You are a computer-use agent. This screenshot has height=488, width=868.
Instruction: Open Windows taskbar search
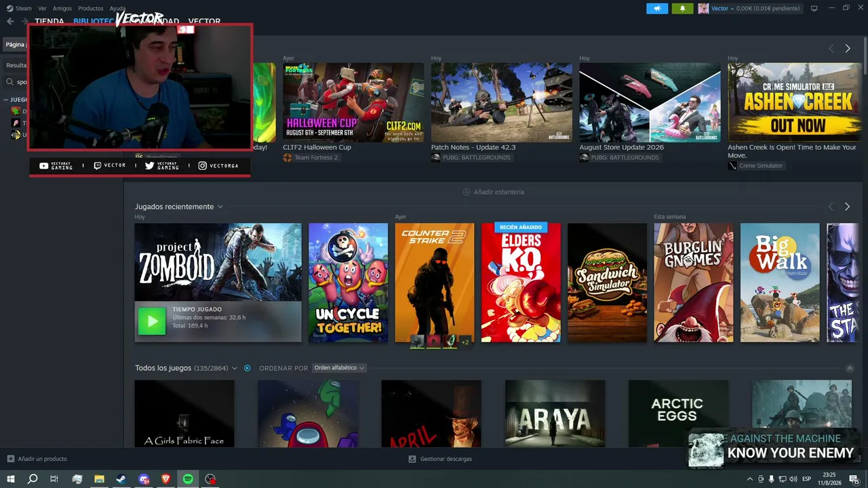click(33, 479)
